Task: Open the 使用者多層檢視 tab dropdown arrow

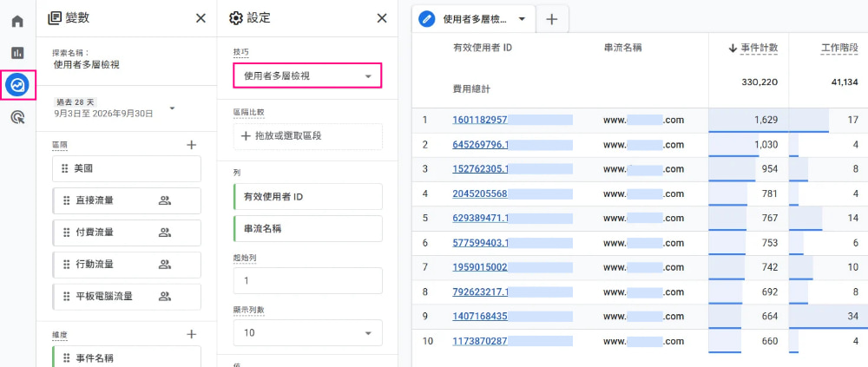Action: [522, 19]
